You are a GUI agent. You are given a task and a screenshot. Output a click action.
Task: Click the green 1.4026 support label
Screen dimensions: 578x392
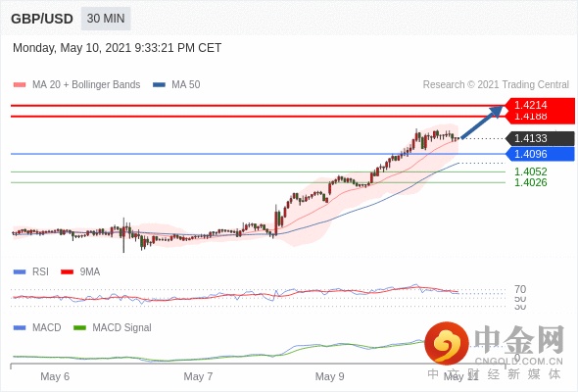click(x=530, y=182)
